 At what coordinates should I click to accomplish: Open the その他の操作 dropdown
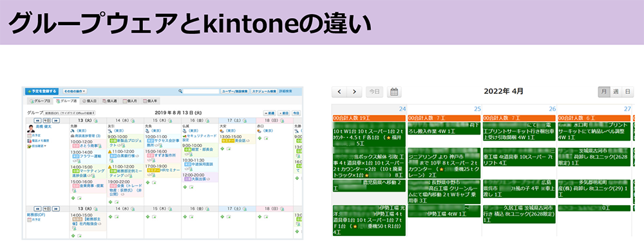[74, 91]
